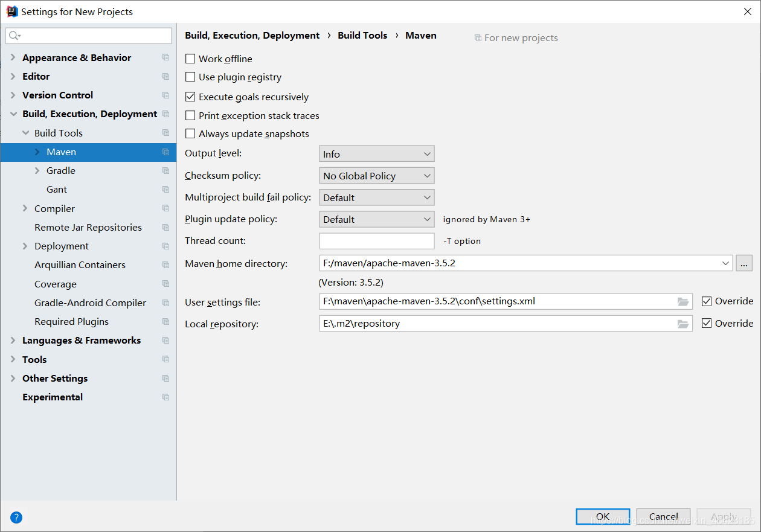Uncheck Execute goals recursively
This screenshot has height=532, width=761.
tap(190, 97)
